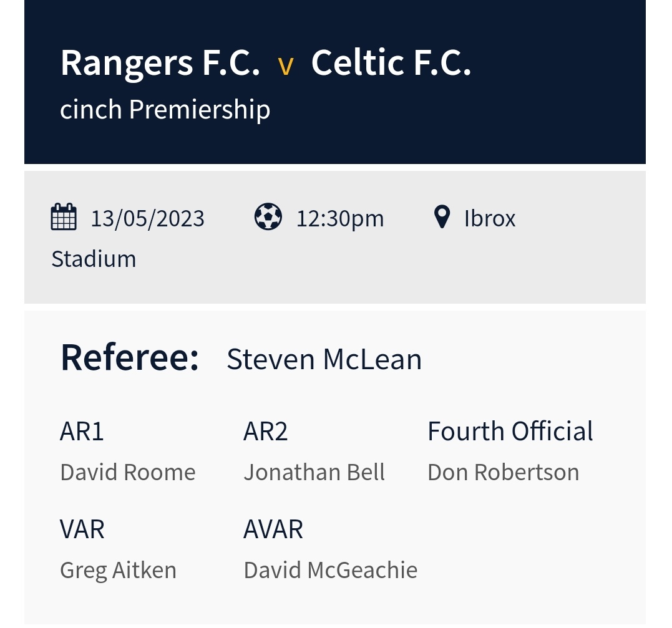Screen dimensions: 672x628
Task: Click the AR2 label
Action: 266,432
